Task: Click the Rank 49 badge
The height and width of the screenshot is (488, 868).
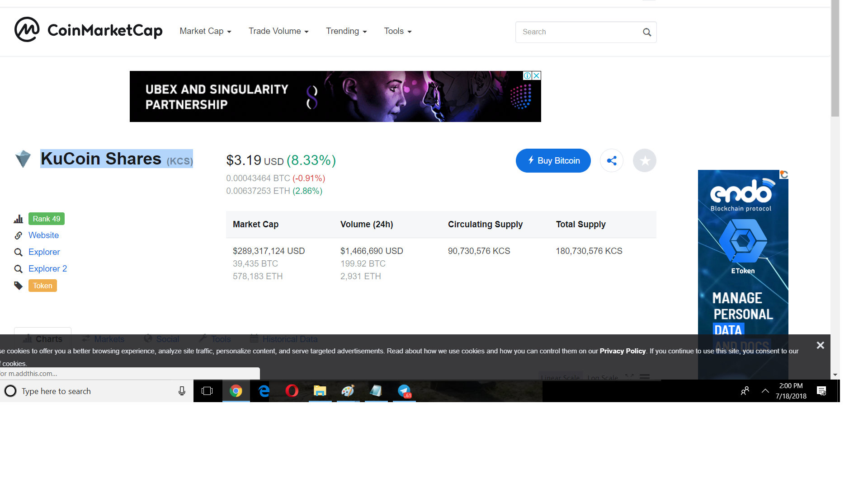Action: [x=47, y=219]
